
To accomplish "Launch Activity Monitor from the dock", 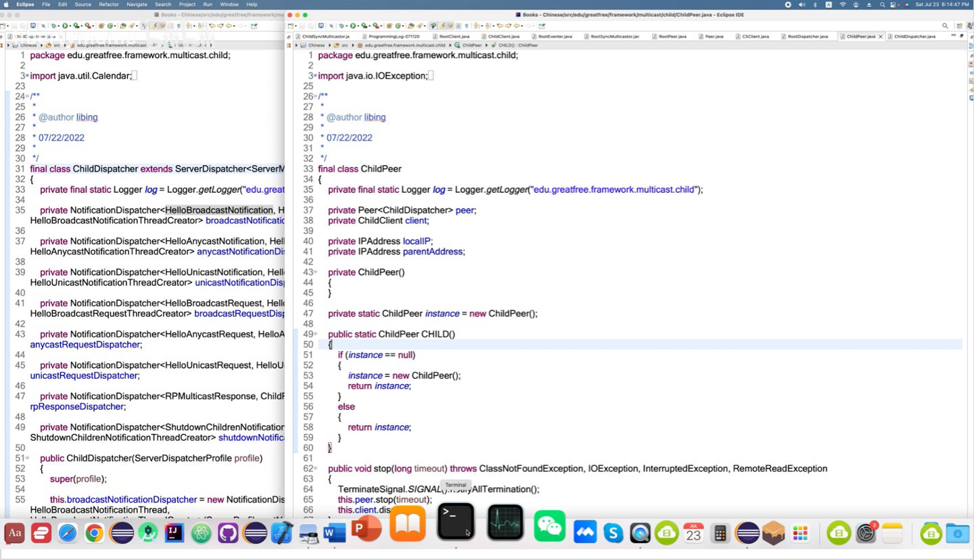I will pyautogui.click(x=505, y=522).
